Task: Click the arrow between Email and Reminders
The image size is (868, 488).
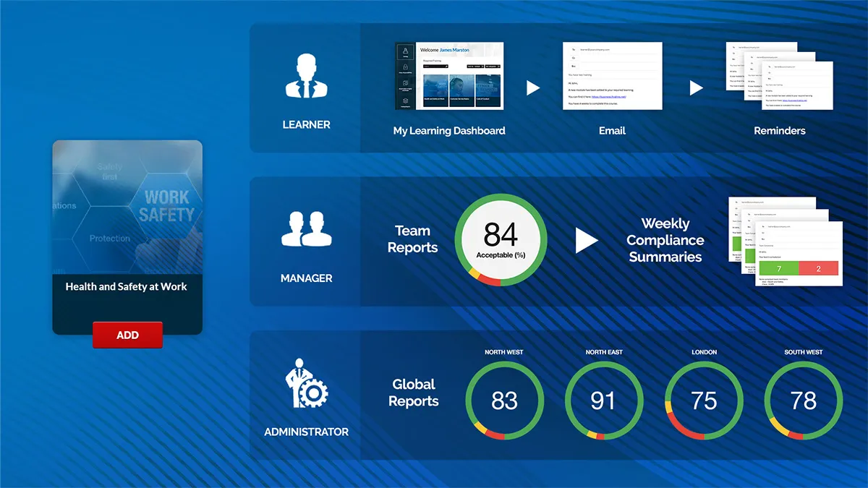Action: (696, 88)
